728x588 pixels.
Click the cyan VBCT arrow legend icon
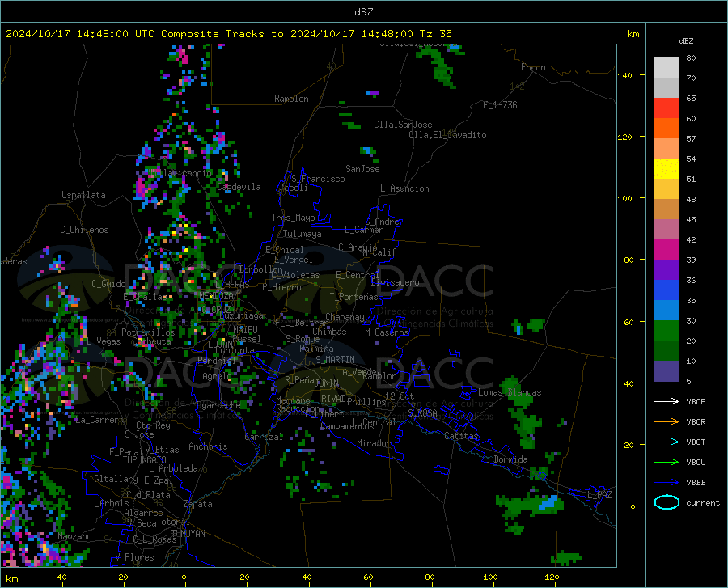click(x=667, y=442)
